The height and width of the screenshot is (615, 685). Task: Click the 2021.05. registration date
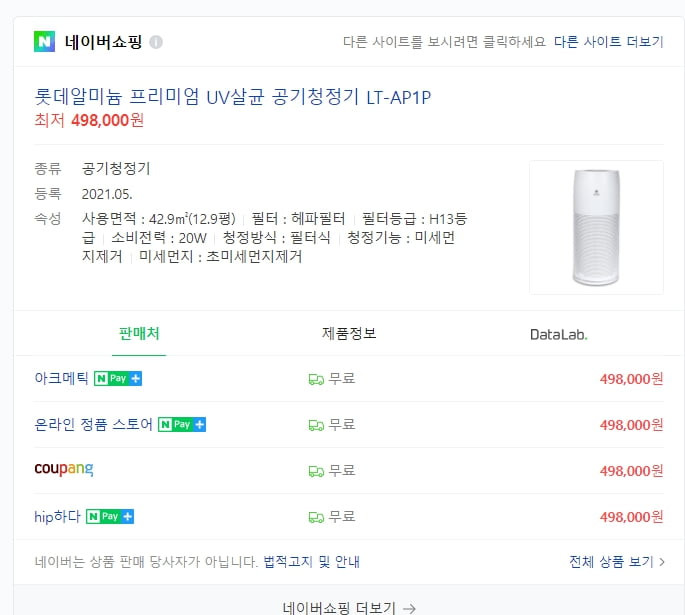click(x=107, y=194)
